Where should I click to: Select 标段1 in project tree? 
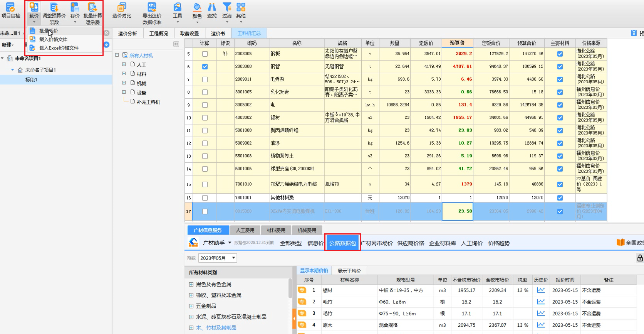31,80
